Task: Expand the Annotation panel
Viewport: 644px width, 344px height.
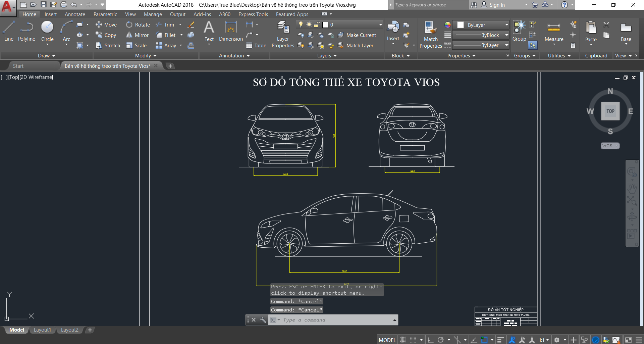Action: pos(234,56)
